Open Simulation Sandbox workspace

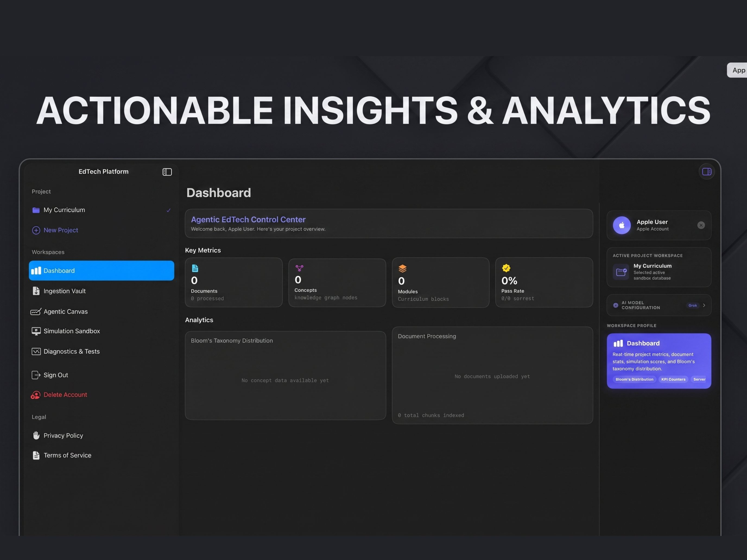(72, 331)
